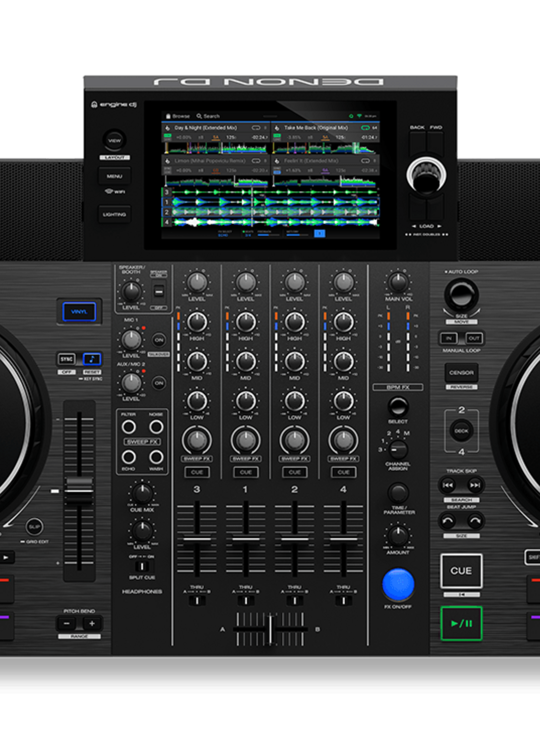The image size is (540, 756).
Task: Click the channel 4 volume fader
Action: point(344,539)
